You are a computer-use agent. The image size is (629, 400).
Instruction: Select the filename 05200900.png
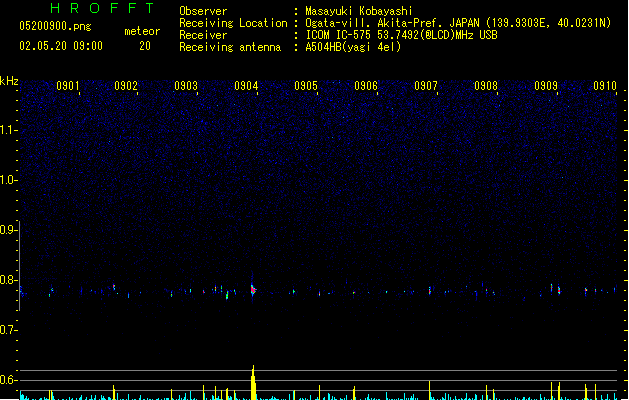tap(55, 26)
